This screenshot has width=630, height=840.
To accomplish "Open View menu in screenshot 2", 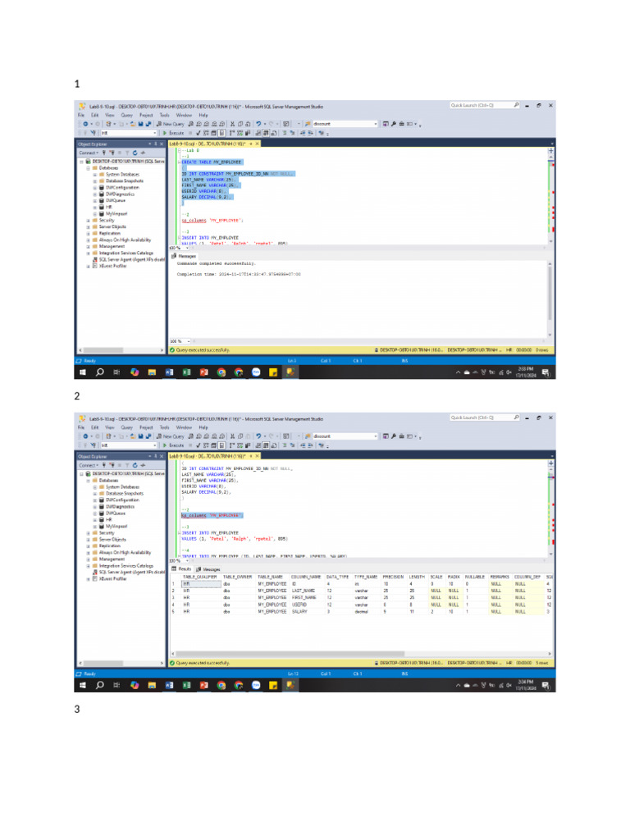I will (109, 427).
